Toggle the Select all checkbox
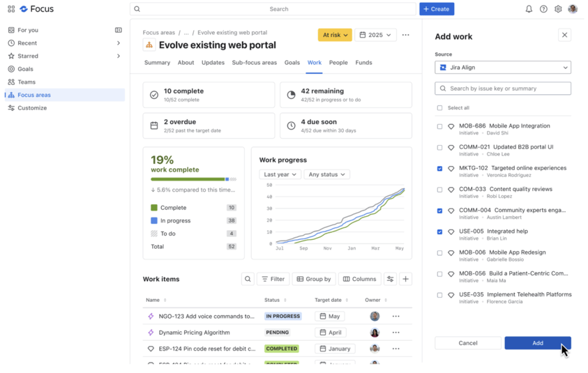Screen dimensions: 588x373 tap(439, 108)
